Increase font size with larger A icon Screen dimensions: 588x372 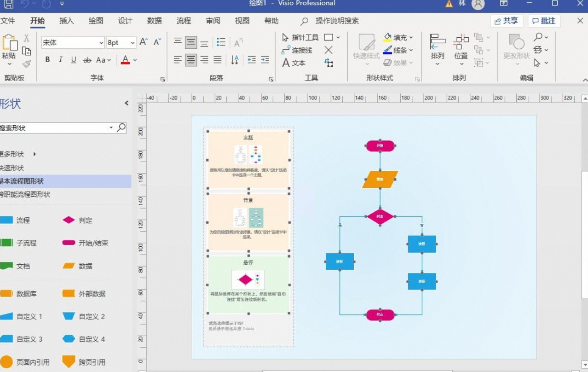point(144,42)
